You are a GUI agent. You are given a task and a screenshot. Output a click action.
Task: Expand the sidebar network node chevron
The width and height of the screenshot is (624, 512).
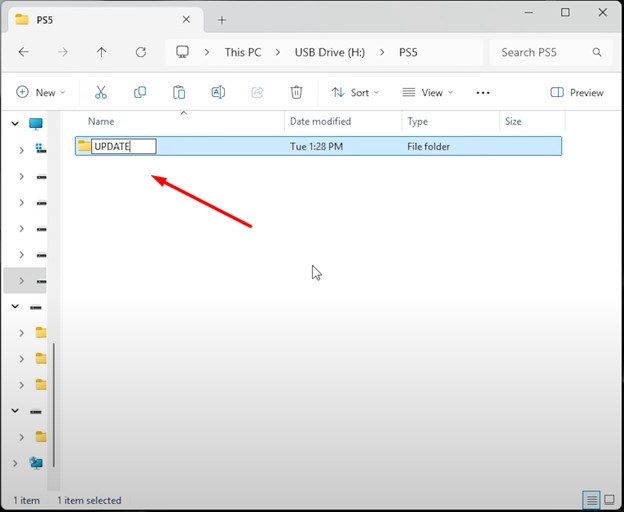pyautogui.click(x=15, y=463)
